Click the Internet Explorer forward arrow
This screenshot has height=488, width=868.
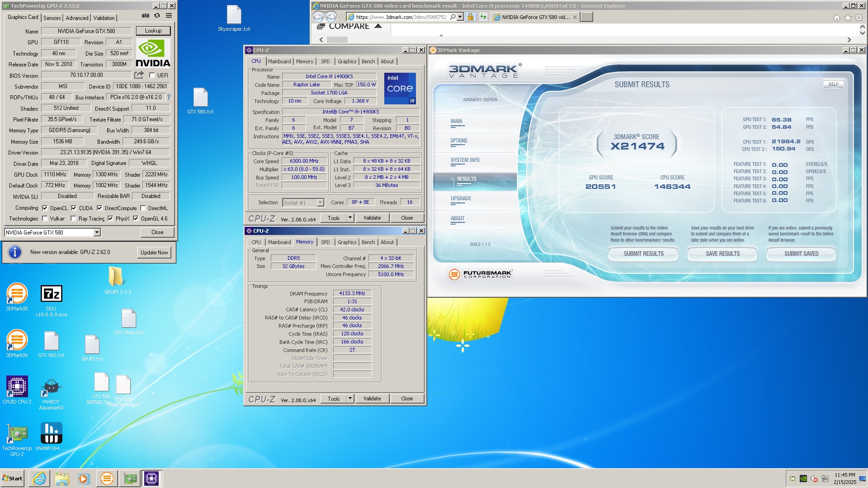click(x=331, y=17)
